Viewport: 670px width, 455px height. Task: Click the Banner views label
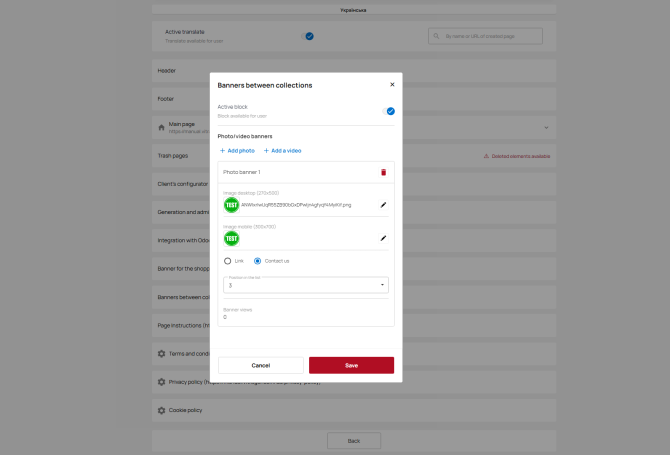click(x=238, y=310)
